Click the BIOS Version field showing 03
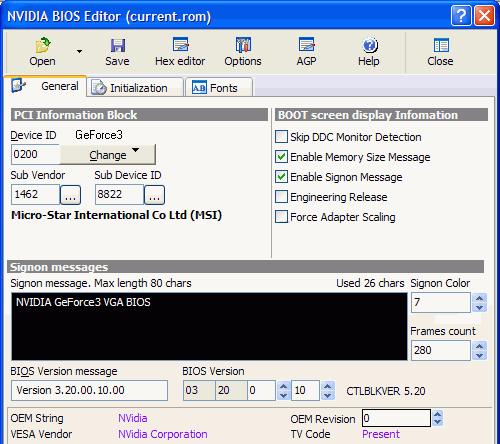Viewport: 500px width, 444px height. pos(199,390)
